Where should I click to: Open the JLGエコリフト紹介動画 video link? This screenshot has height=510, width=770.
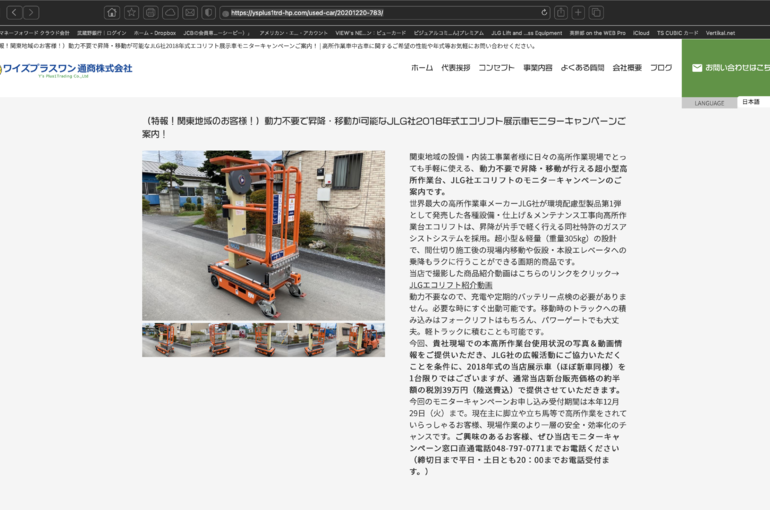tap(451, 285)
